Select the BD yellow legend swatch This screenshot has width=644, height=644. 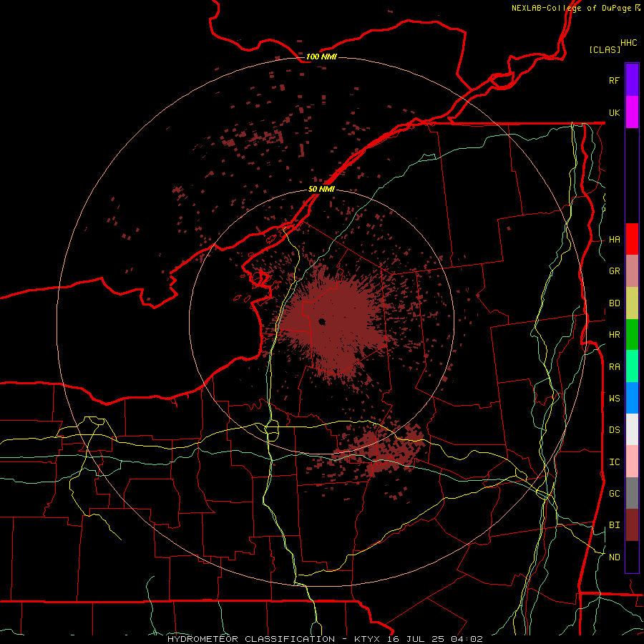pos(632,303)
